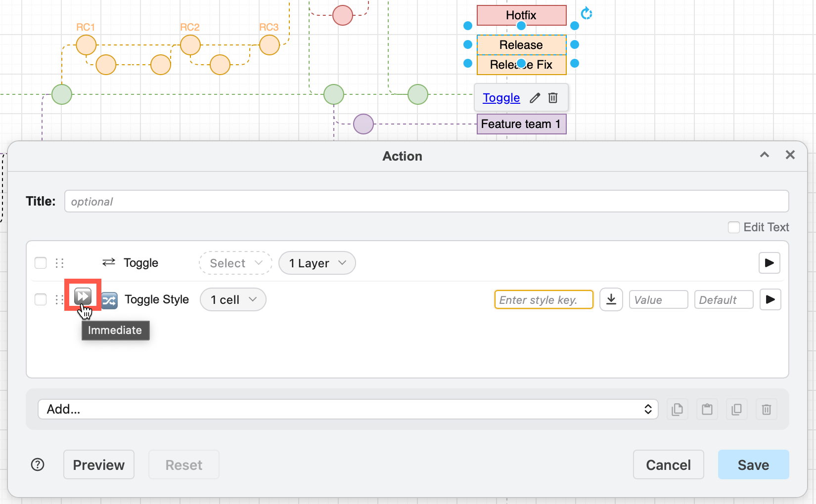
Task: Delete the Toggle link with trash icon
Action: (x=553, y=98)
